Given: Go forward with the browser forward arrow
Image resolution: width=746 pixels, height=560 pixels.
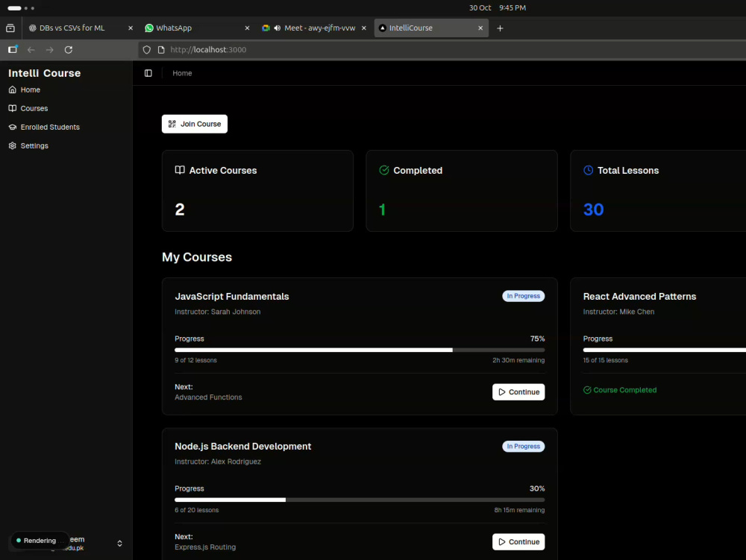Looking at the screenshot, I should 49,49.
